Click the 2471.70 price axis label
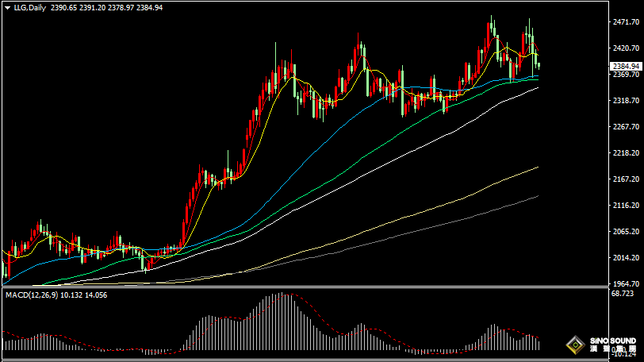644x362 pixels. tap(626, 22)
